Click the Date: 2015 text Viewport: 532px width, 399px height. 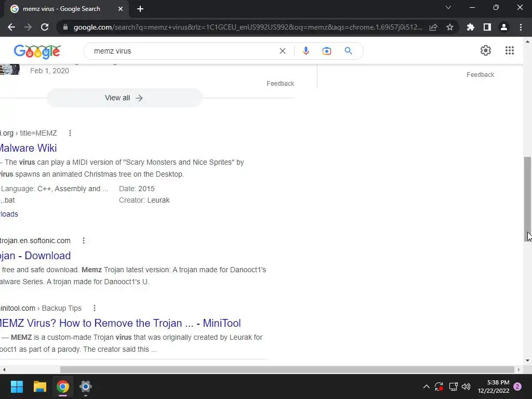(x=137, y=189)
